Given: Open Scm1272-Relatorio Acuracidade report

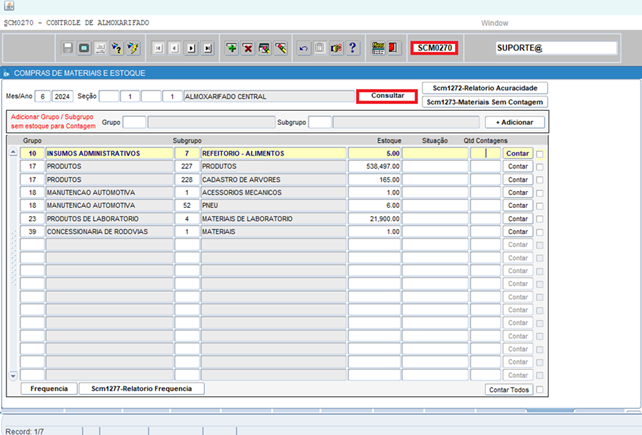Looking at the screenshot, I should click(x=485, y=88).
